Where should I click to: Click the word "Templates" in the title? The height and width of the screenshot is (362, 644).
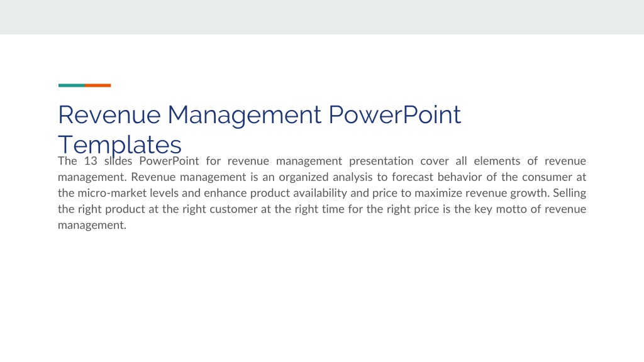(x=119, y=145)
